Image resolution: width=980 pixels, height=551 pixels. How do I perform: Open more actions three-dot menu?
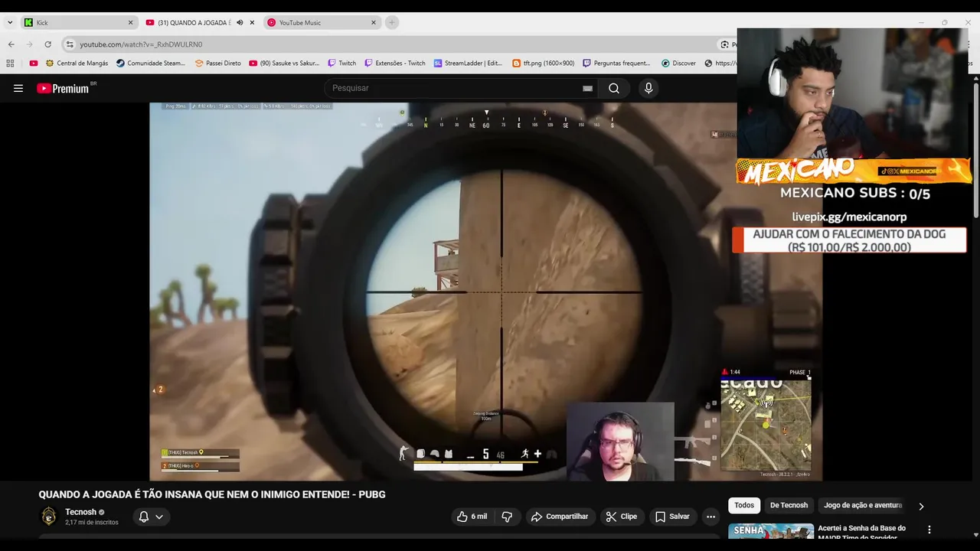711,517
